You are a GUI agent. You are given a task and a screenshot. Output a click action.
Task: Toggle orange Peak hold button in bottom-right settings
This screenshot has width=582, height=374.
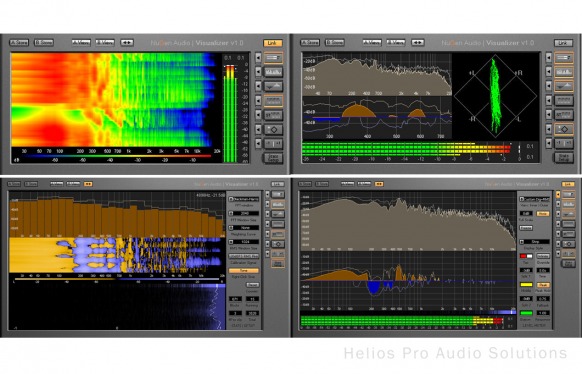point(543,285)
